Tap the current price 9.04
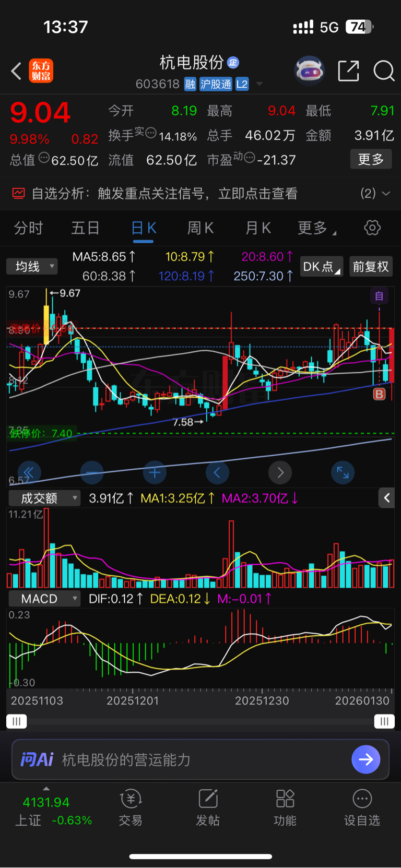401x868 pixels. 40,113
